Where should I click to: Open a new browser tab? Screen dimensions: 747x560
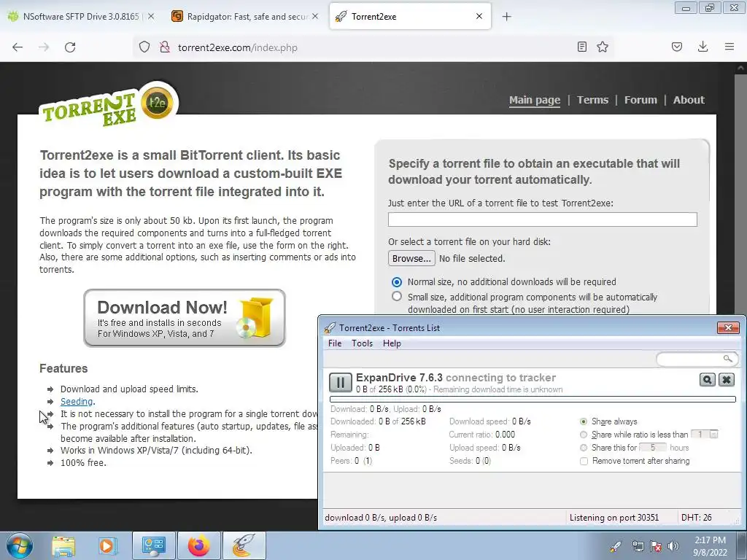tap(506, 17)
